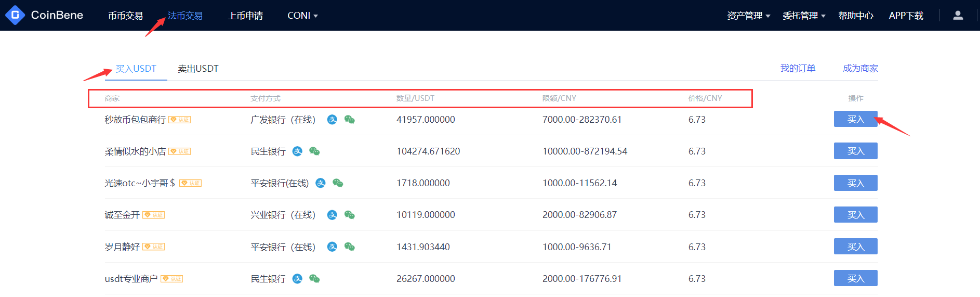
Task: Select merchant name 柔情似水的小店
Action: [x=135, y=151]
